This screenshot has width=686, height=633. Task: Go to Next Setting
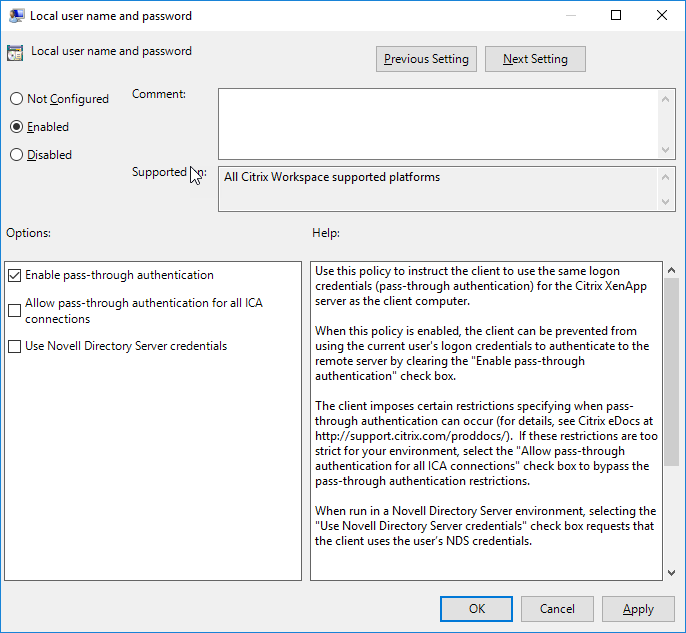[x=535, y=59]
